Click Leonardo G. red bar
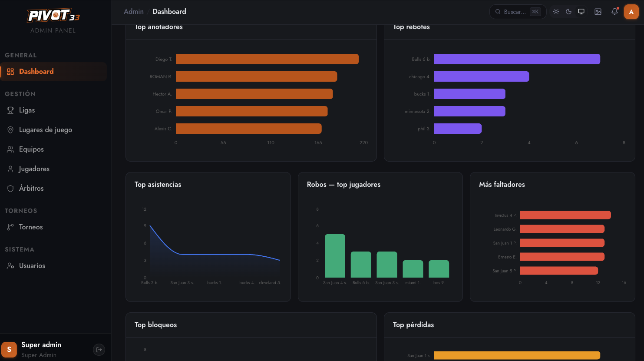The height and width of the screenshot is (361, 644). click(562, 229)
